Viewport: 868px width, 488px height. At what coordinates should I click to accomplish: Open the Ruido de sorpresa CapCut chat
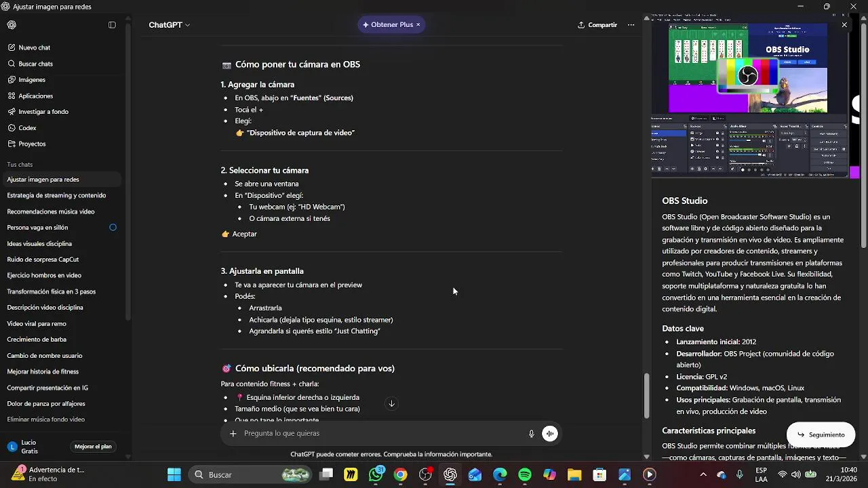pyautogui.click(x=43, y=260)
